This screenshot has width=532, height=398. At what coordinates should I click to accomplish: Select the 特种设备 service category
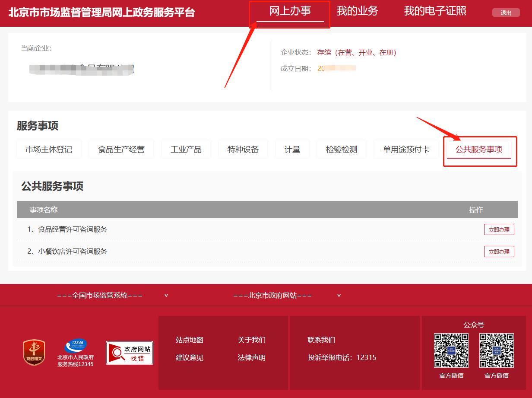(x=243, y=150)
